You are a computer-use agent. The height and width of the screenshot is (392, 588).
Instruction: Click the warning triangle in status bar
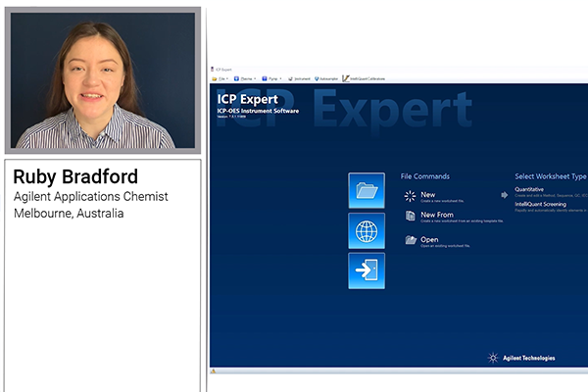point(214,371)
